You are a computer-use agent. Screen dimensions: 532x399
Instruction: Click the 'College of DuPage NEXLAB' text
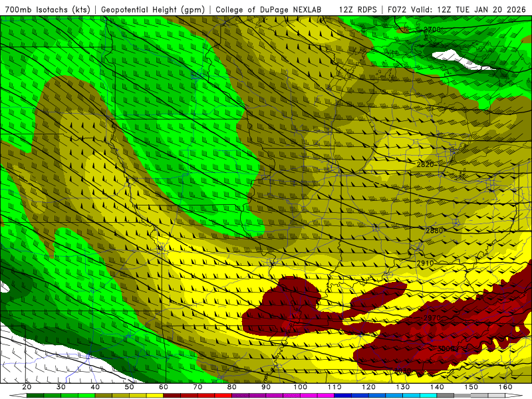pos(268,9)
